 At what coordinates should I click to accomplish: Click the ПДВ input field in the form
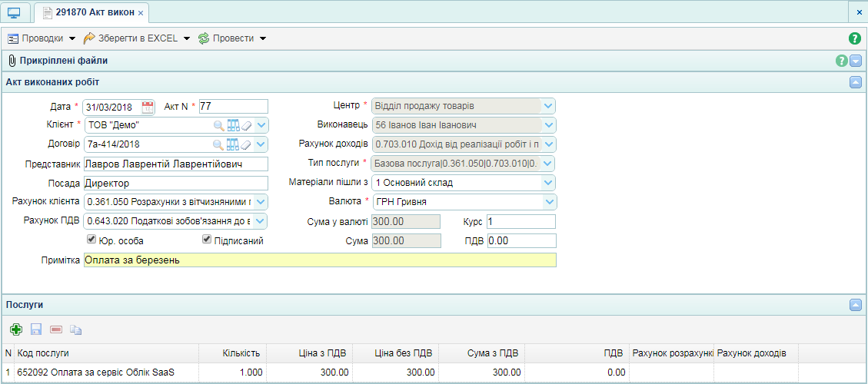521,241
